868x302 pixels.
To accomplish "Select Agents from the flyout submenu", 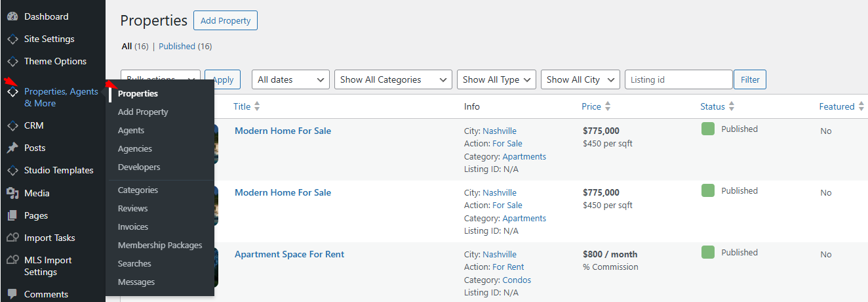I will pyautogui.click(x=131, y=131).
